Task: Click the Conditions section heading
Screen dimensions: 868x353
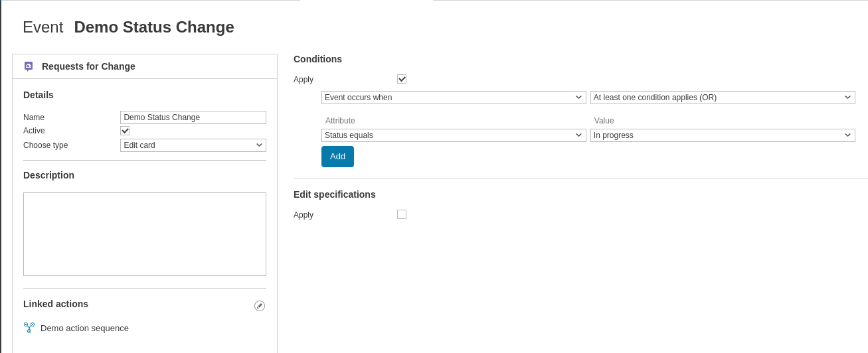Action: click(x=317, y=59)
